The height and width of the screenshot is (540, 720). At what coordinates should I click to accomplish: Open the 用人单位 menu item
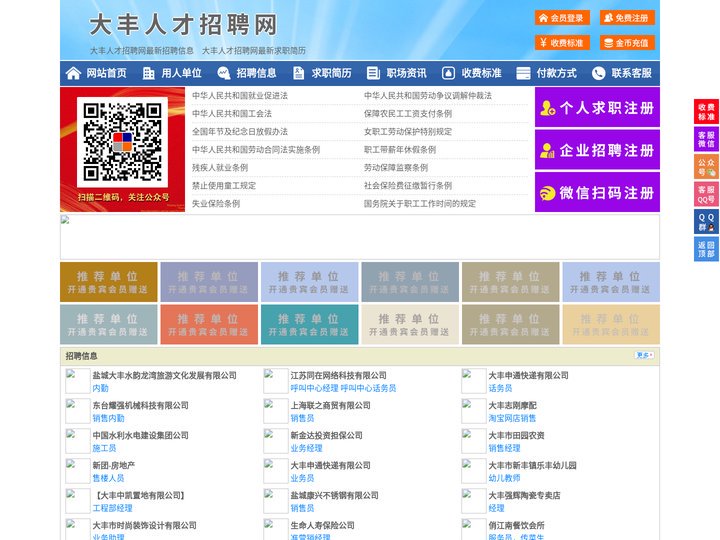[x=181, y=73]
